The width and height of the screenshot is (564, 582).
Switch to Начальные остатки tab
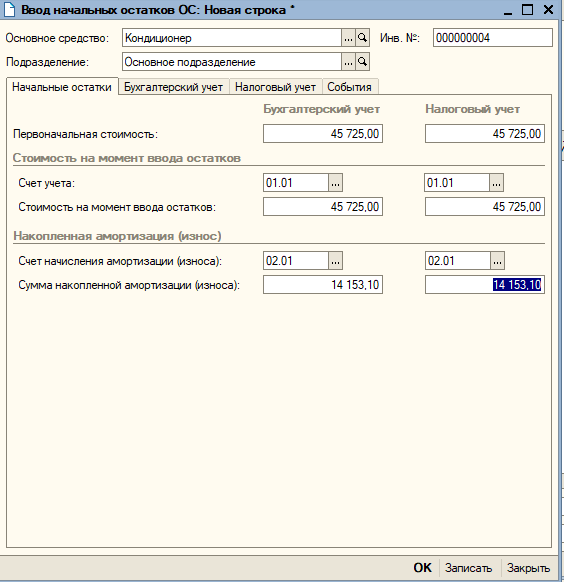62,87
